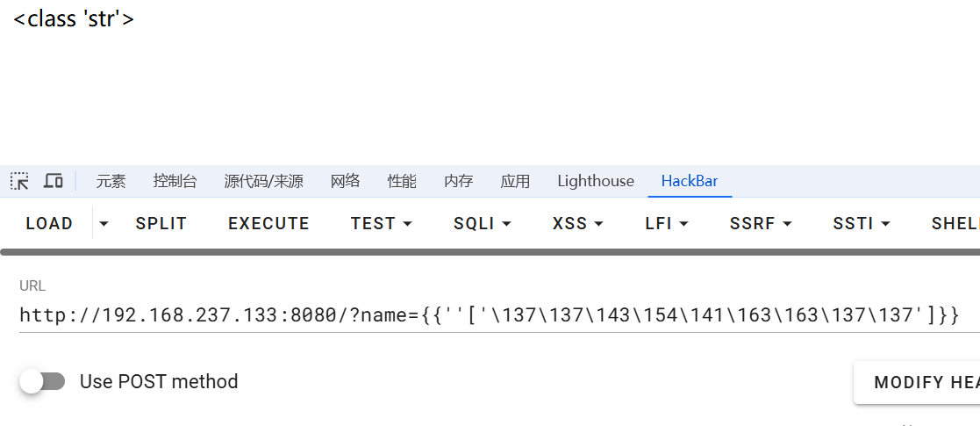This screenshot has width=980, height=426.
Task: Switch to the 控制台 console tab
Action: (x=175, y=181)
